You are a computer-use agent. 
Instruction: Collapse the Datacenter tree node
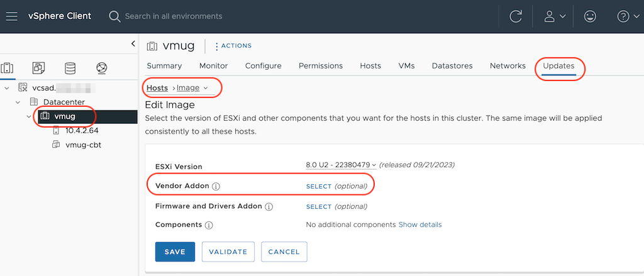[18, 102]
